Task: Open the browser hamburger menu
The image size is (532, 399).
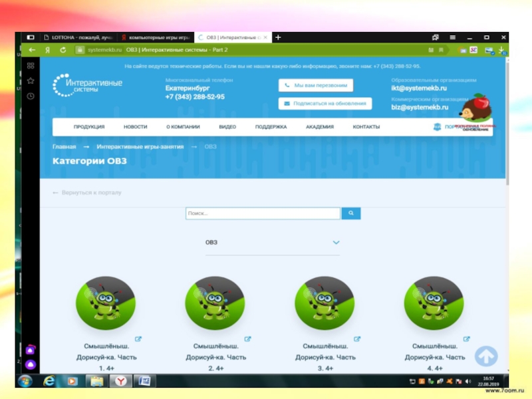Action: pos(453,37)
